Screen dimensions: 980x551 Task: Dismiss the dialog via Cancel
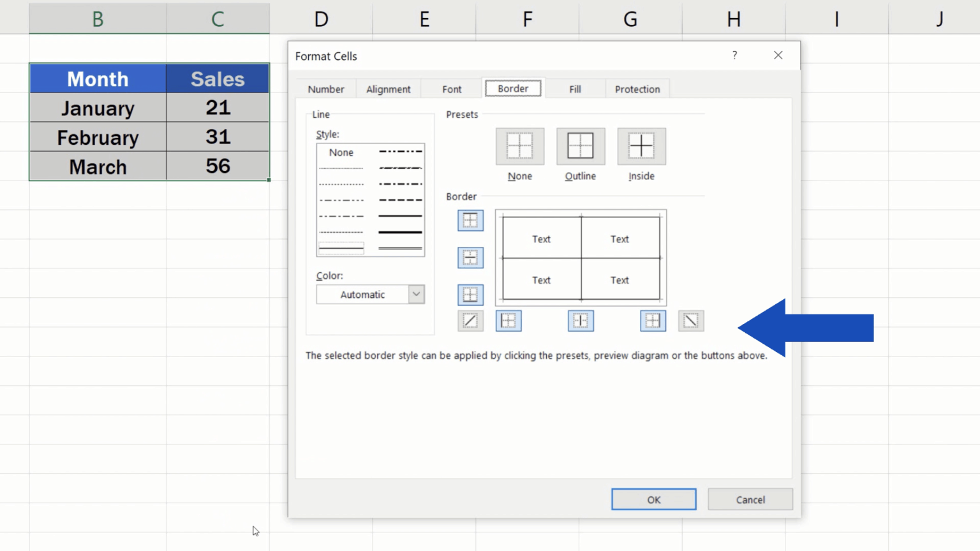point(750,499)
